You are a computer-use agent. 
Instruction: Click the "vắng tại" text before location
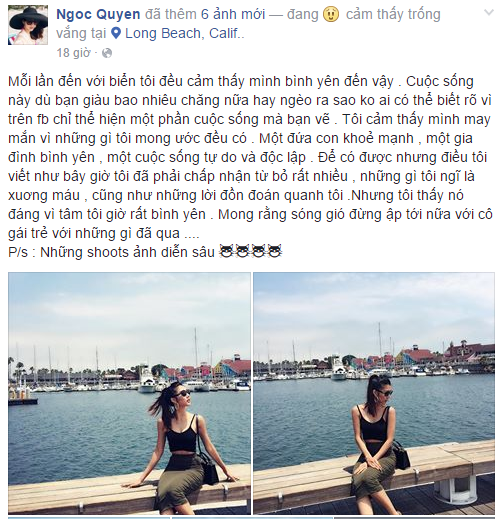[x=81, y=34]
